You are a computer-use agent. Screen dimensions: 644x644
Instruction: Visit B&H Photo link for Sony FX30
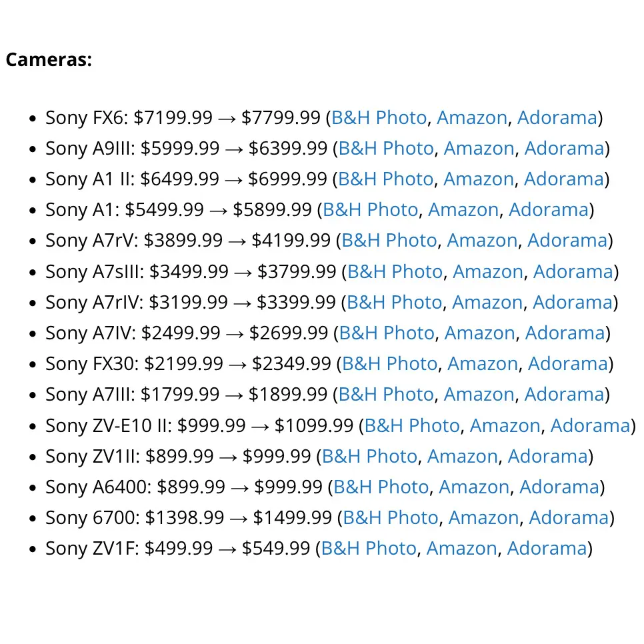(x=390, y=363)
